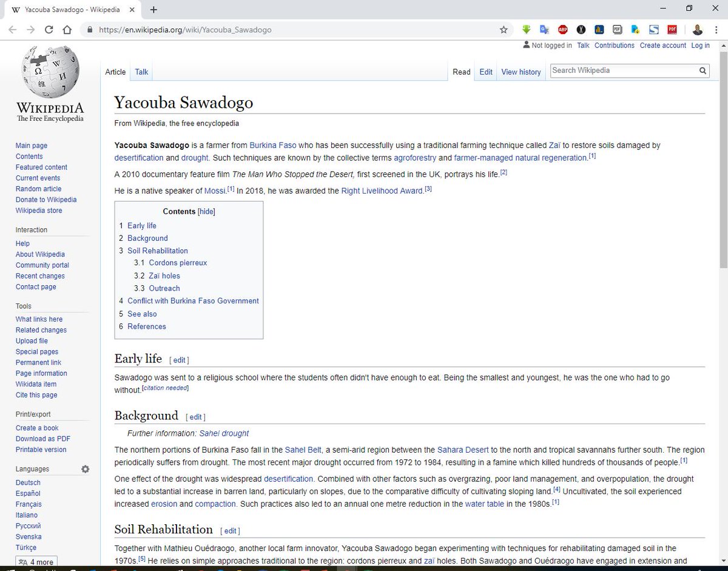Reload the page with the refresh icon
The width and height of the screenshot is (728, 571).
pyautogui.click(x=49, y=29)
